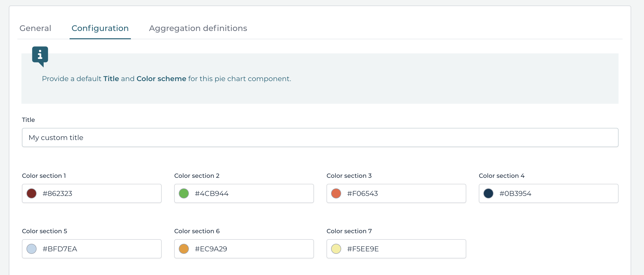The width and height of the screenshot is (644, 275).
Task: Select the Configuration tab
Action: (x=100, y=28)
